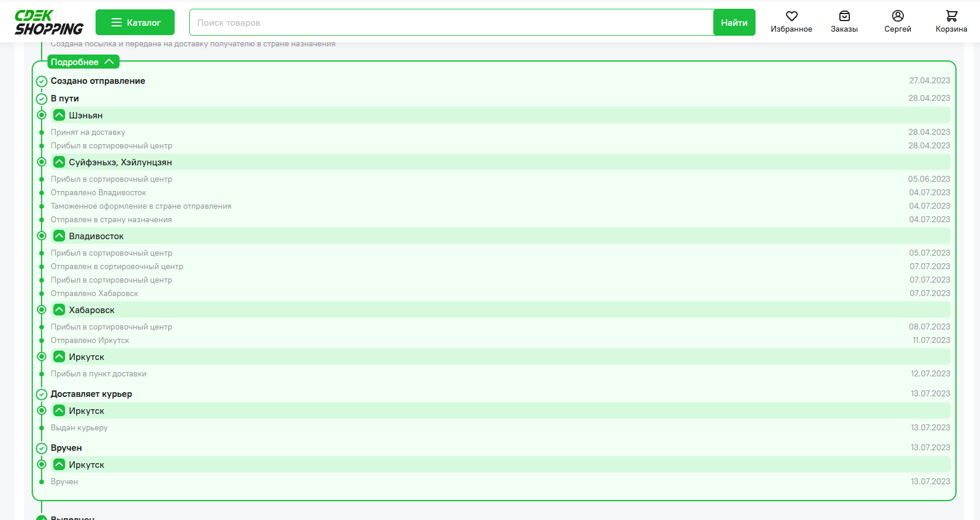Select Отправлен в сортировочный центр row
This screenshot has height=520, width=980.
tap(500, 266)
